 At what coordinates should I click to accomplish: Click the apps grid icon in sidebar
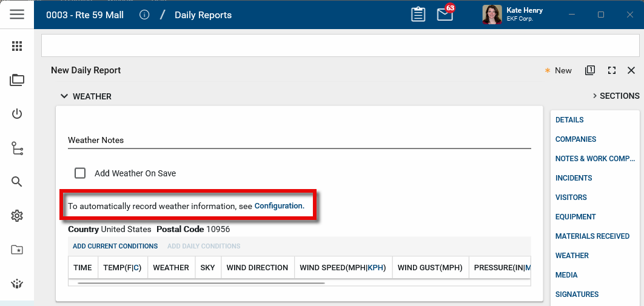pyautogui.click(x=17, y=46)
